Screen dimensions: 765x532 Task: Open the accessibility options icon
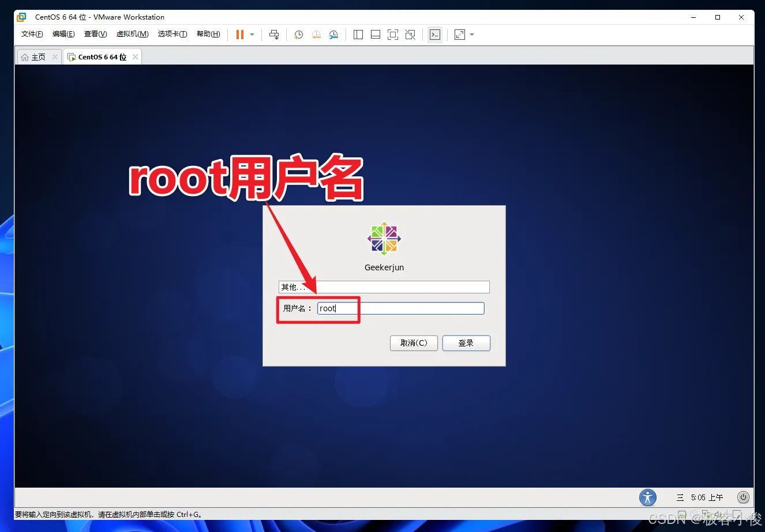[x=648, y=497]
